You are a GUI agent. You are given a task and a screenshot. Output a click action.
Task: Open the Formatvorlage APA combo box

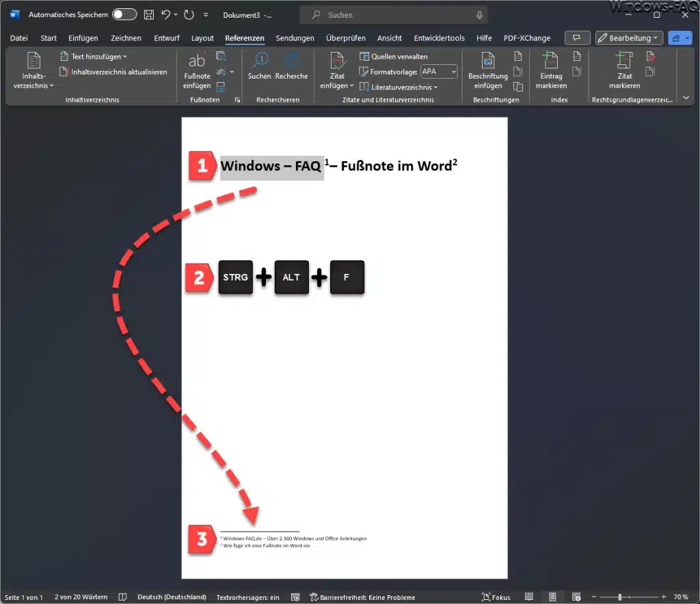tap(439, 71)
